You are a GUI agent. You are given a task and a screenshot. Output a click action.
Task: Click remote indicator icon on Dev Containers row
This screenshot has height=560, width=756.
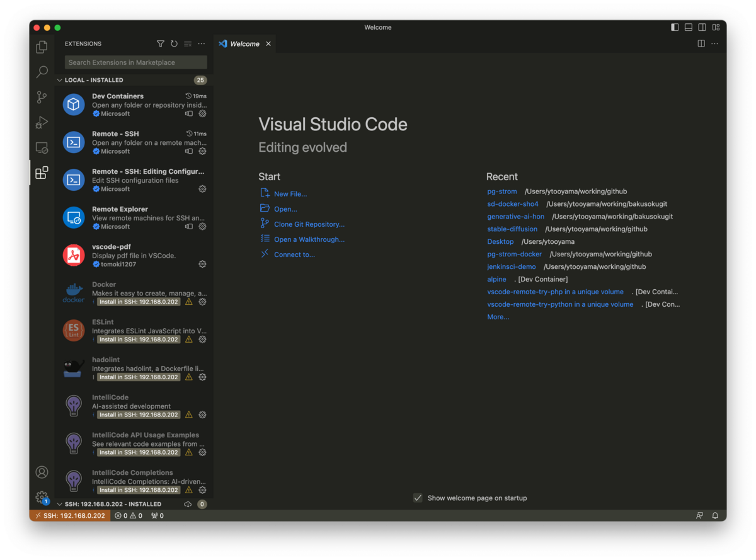pos(188,114)
